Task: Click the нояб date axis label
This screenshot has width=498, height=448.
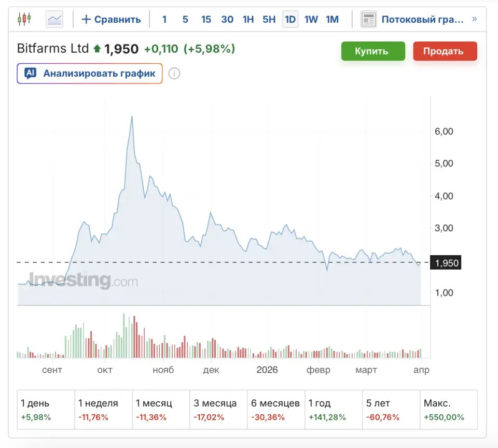Action: pos(163,370)
